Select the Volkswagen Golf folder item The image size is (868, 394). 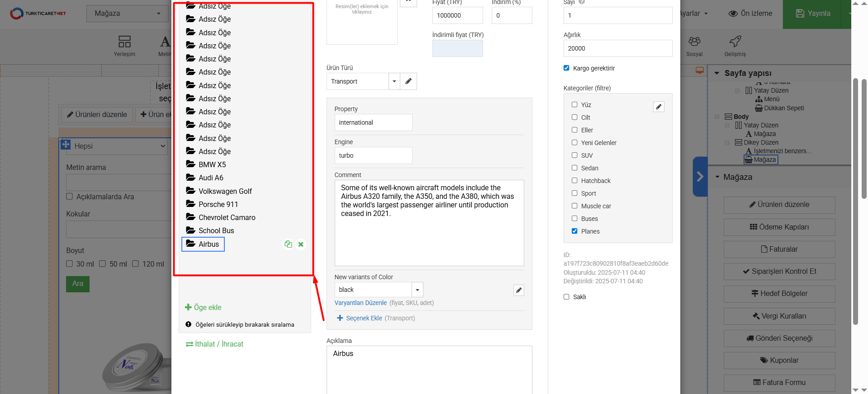click(219, 191)
